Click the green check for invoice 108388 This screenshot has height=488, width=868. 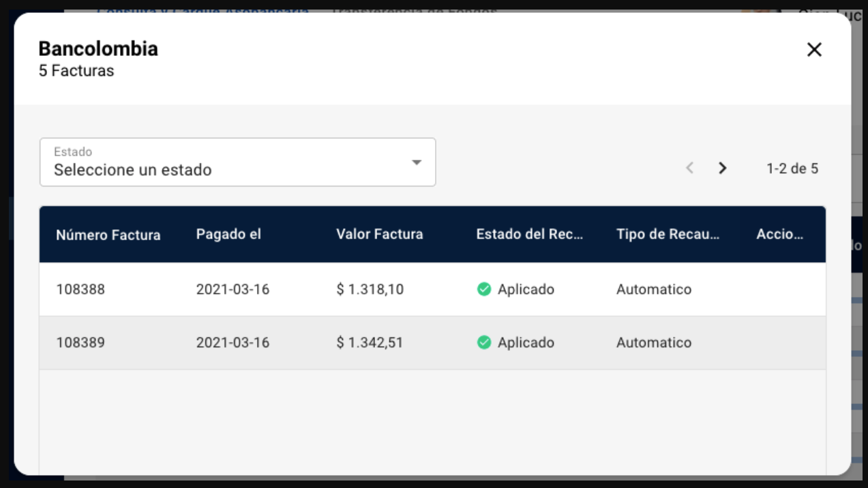484,289
